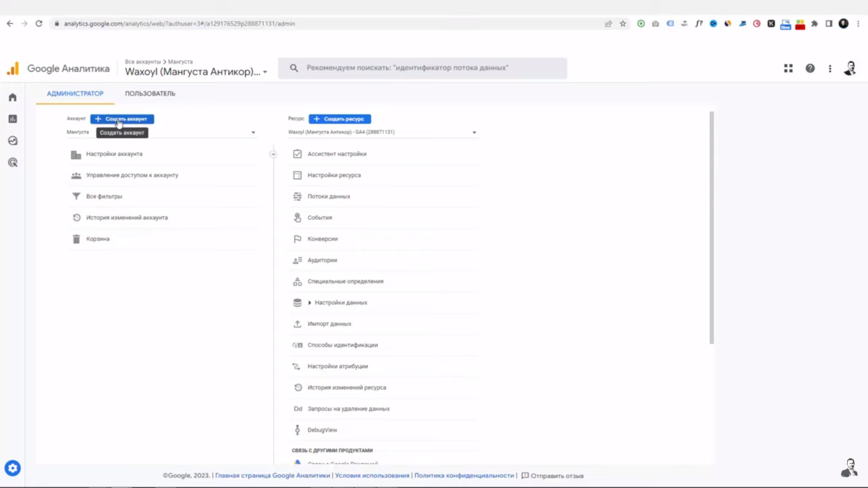Open the Home icon in left sidebar
This screenshot has width=868, height=488.
coord(12,97)
